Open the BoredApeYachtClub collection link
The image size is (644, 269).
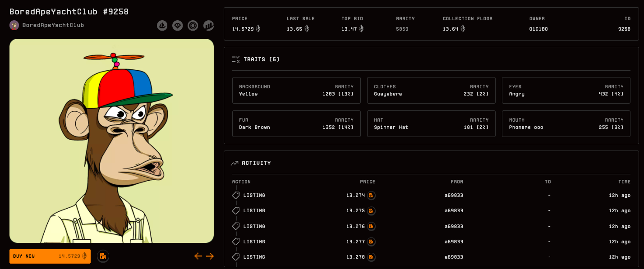tap(53, 25)
